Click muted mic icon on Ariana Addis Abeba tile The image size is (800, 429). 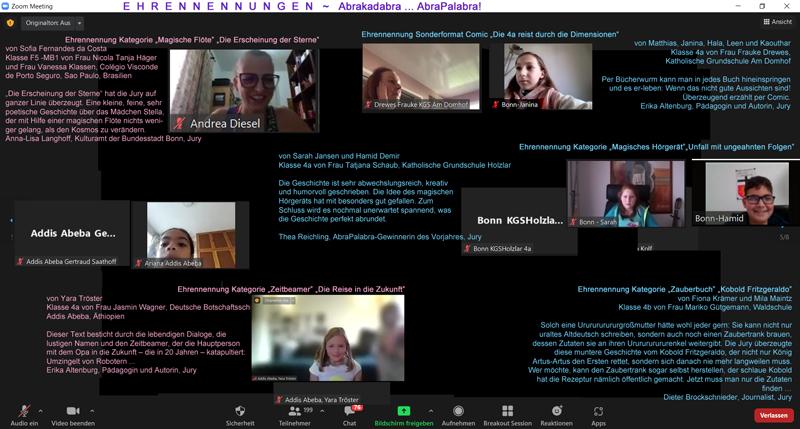(139, 263)
